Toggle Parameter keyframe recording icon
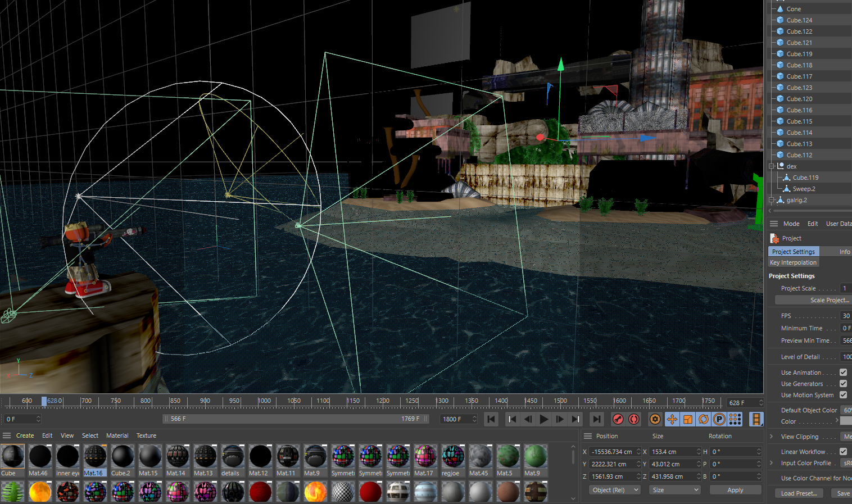 coord(719,419)
